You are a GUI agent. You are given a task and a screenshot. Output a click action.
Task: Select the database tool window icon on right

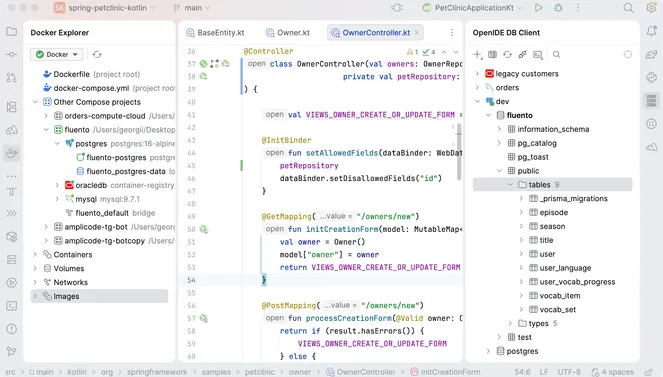tap(651, 101)
